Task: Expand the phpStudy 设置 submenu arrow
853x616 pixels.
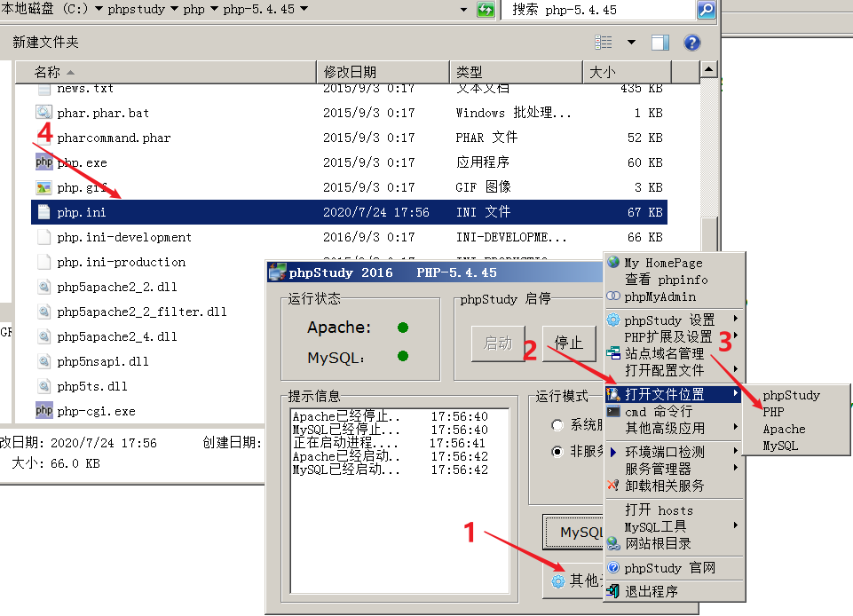Action: [x=736, y=318]
